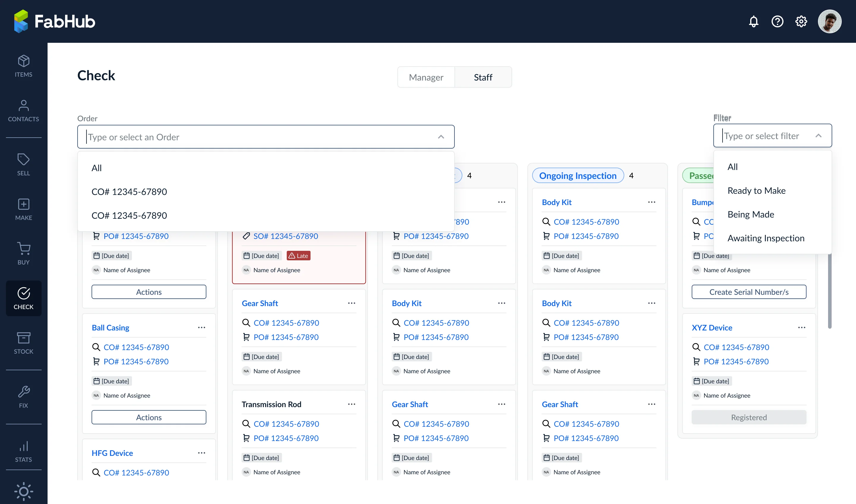Click Due date tag on Ball Casing card
The width and height of the screenshot is (856, 504).
(112, 381)
